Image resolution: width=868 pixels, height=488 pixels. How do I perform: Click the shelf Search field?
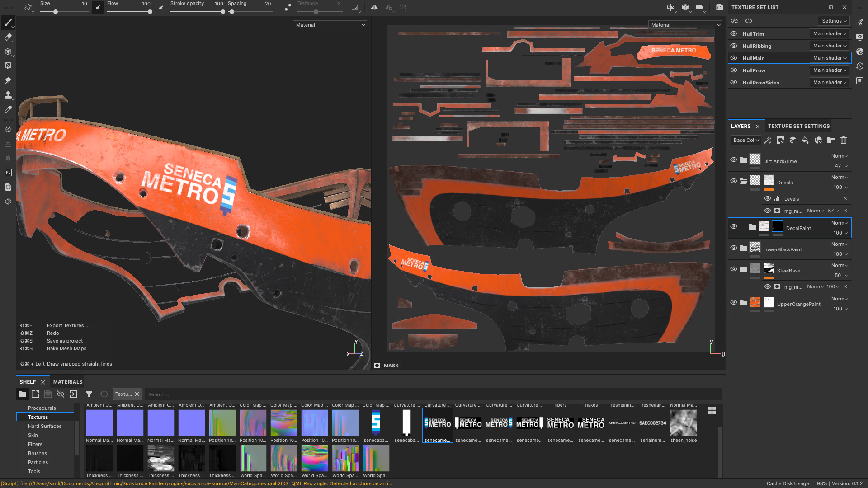(434, 394)
